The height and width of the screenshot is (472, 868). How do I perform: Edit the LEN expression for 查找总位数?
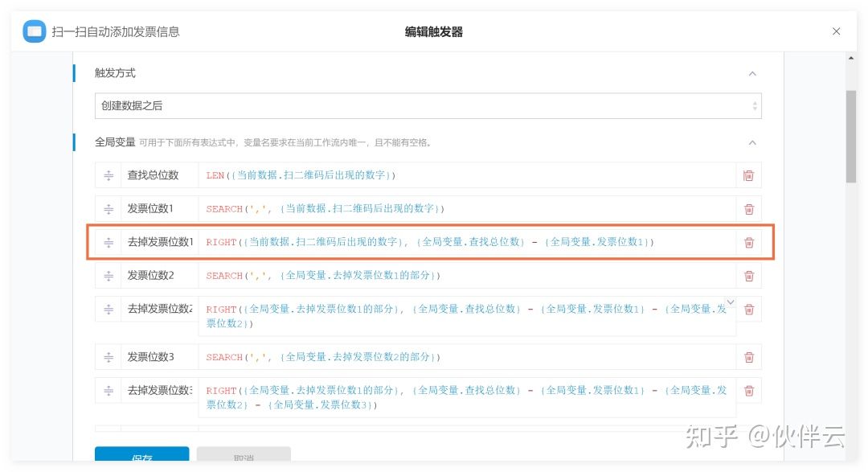(466, 175)
